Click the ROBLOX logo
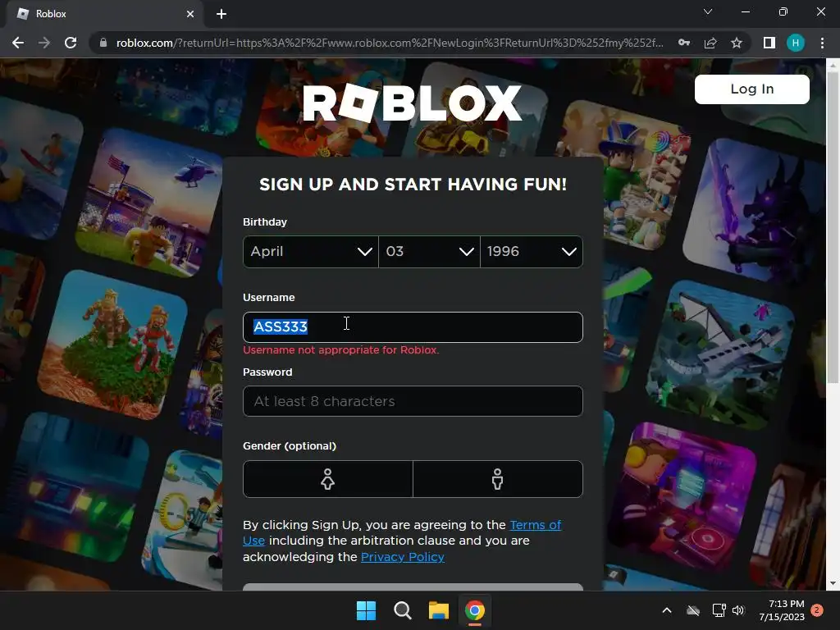 (x=412, y=103)
